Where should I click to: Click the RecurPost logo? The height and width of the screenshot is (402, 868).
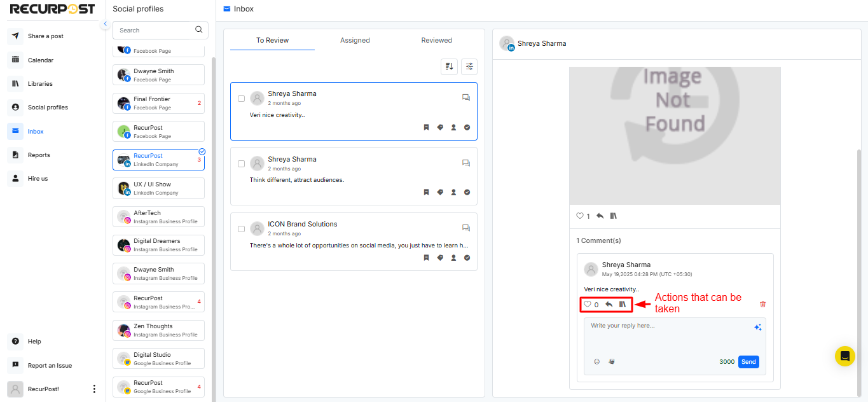53,9
